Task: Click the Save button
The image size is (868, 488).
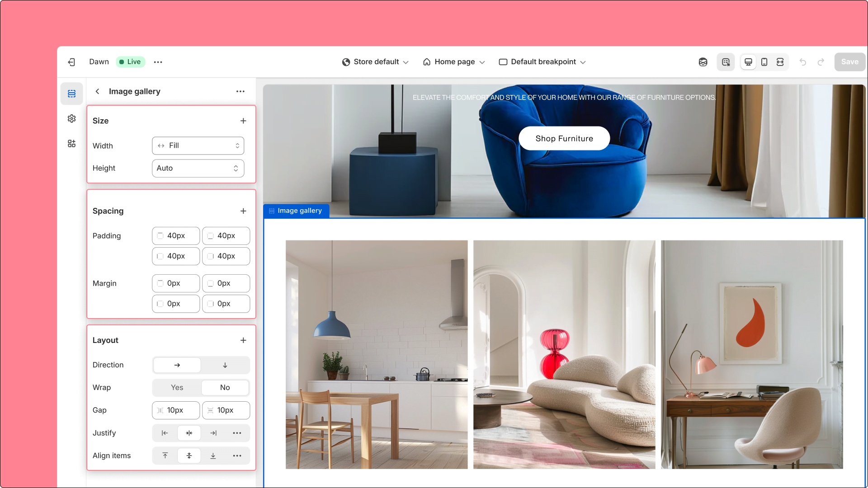Action: 849,62
